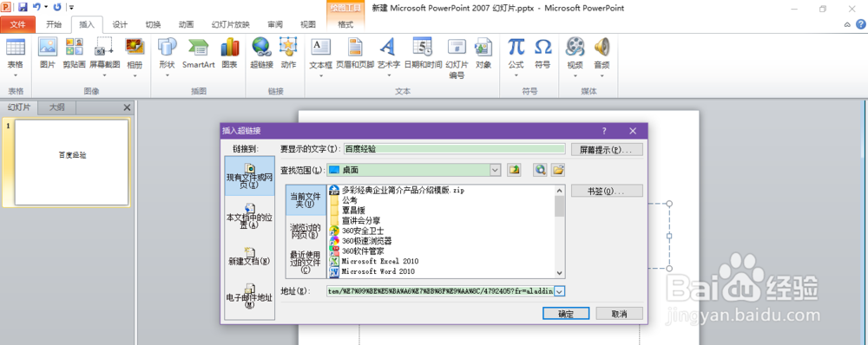Open 页眉和页脚 header and footer
Screen dimensions: 868x345
355,53
